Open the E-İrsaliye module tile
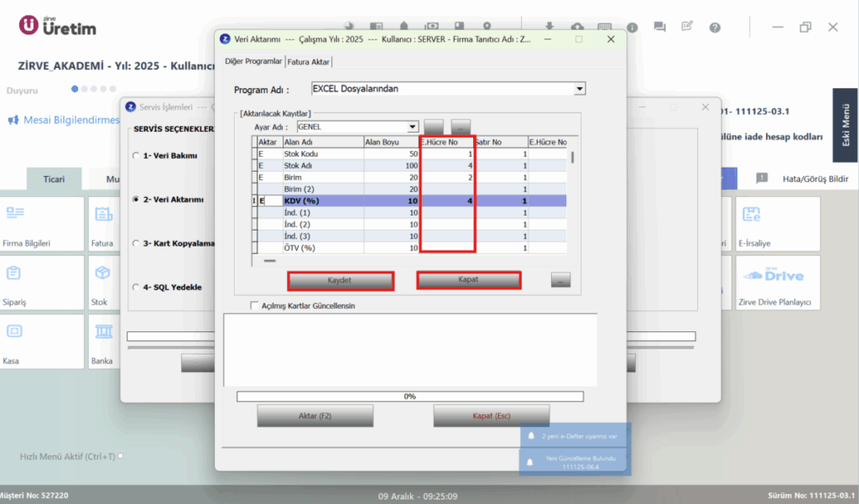This screenshot has width=859, height=504. click(778, 224)
